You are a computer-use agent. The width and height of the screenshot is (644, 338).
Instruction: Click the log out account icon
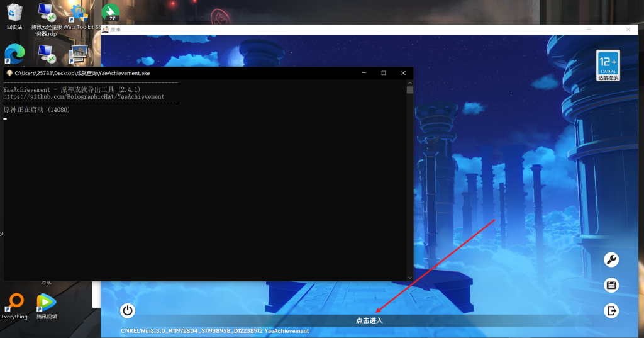611,310
